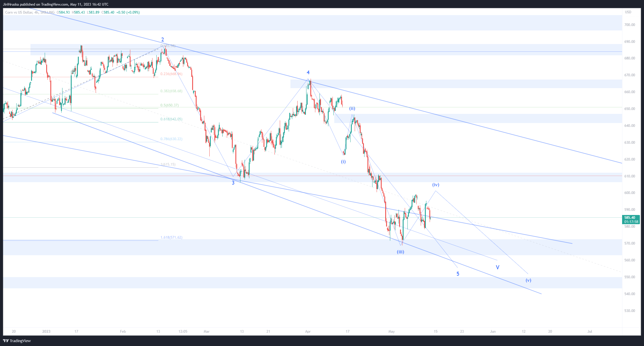
Task: Click the wave 3 label at March low
Action: (233, 183)
